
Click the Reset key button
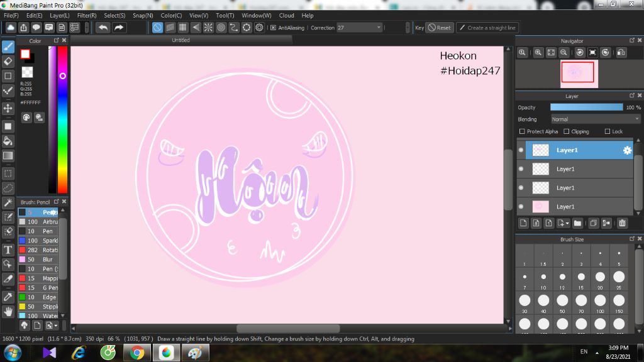440,28
